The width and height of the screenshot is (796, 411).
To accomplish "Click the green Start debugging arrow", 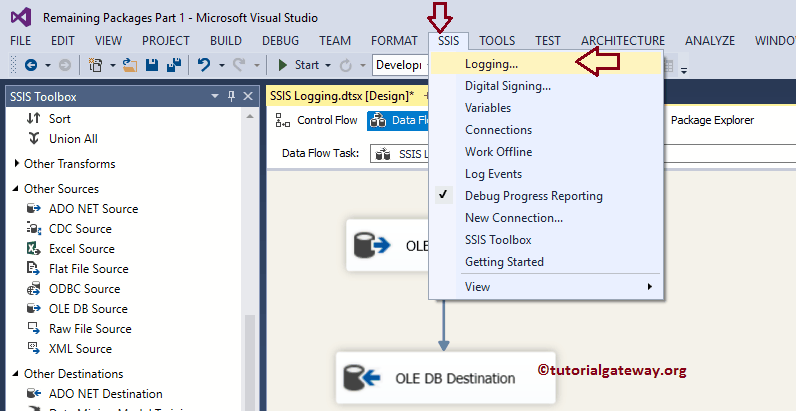I will point(283,65).
